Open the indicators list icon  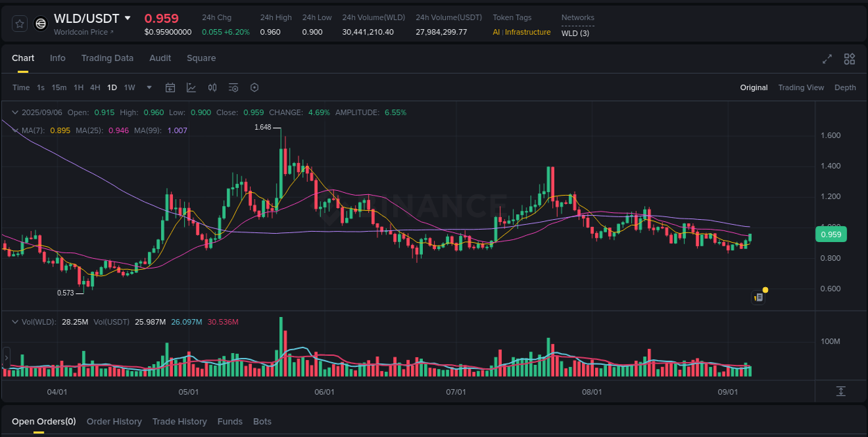click(233, 87)
